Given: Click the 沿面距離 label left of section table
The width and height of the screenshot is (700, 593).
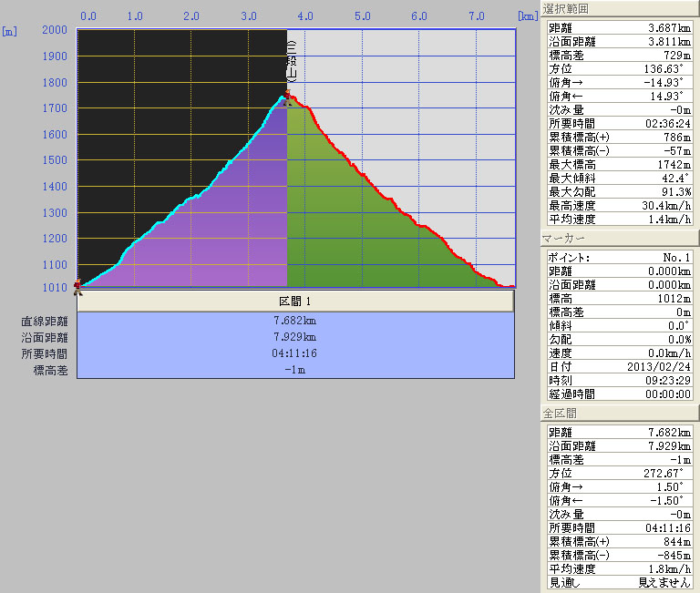Looking at the screenshot, I should coord(45,337).
